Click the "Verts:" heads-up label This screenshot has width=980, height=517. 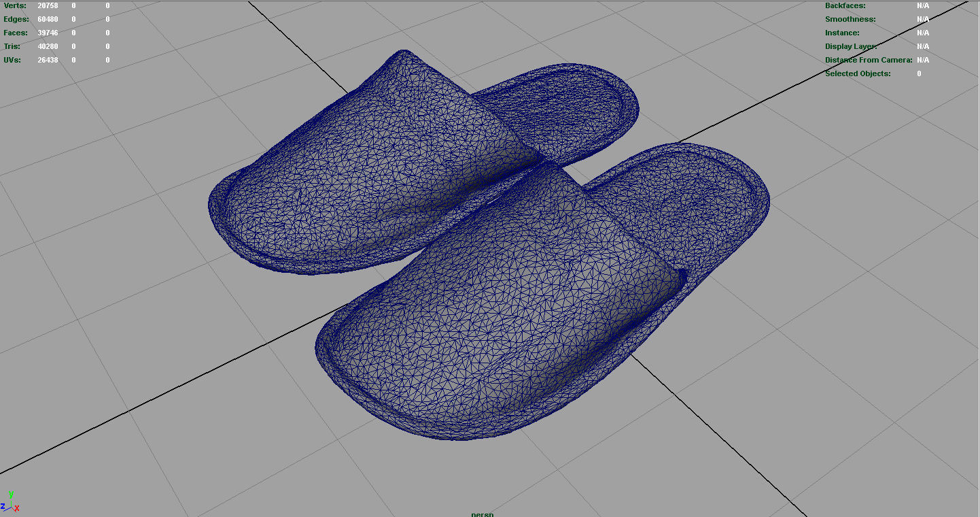(15, 5)
